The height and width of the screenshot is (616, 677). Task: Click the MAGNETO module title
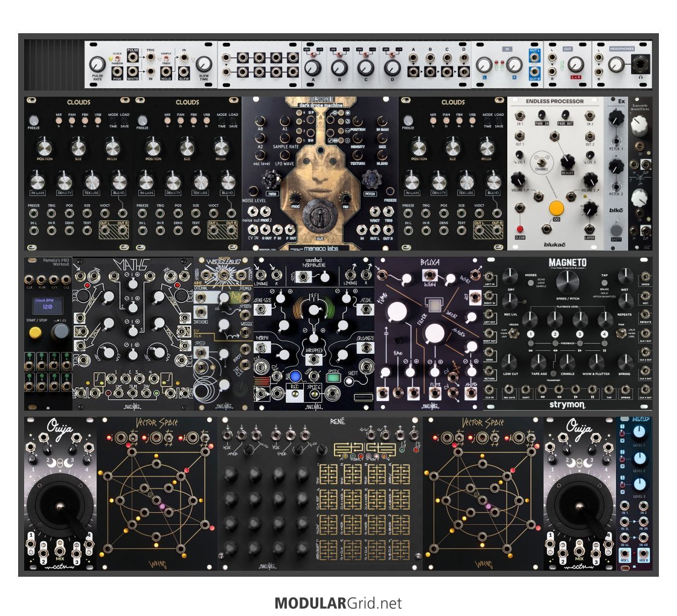[567, 263]
